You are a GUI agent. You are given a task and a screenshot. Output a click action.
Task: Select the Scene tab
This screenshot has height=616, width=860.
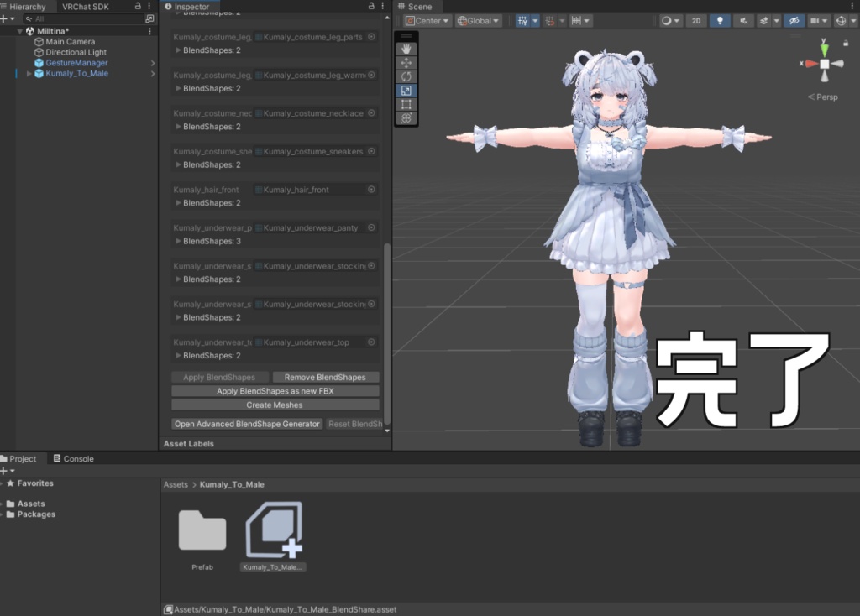415,7
